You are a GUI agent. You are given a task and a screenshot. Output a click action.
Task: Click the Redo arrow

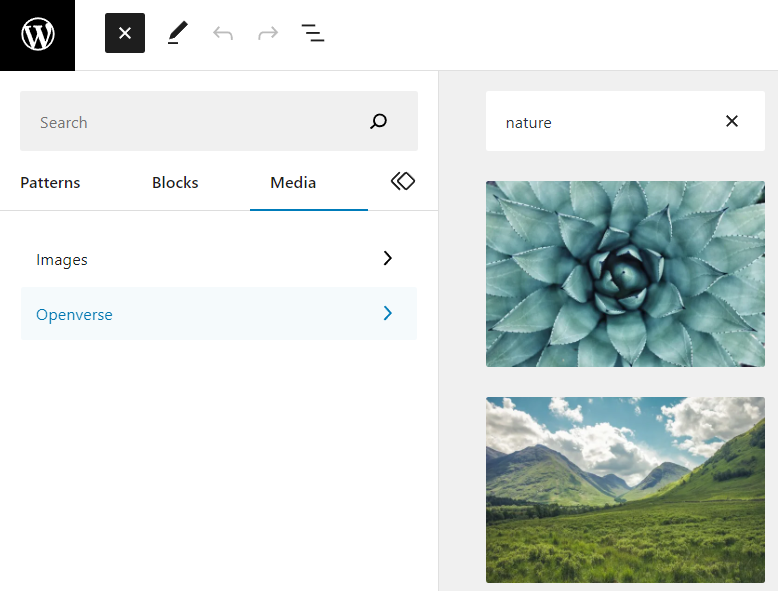point(268,33)
